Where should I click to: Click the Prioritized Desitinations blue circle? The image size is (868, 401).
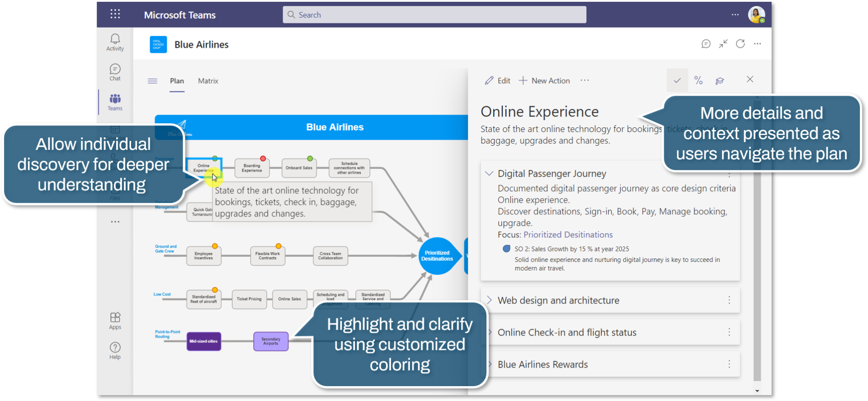click(437, 256)
